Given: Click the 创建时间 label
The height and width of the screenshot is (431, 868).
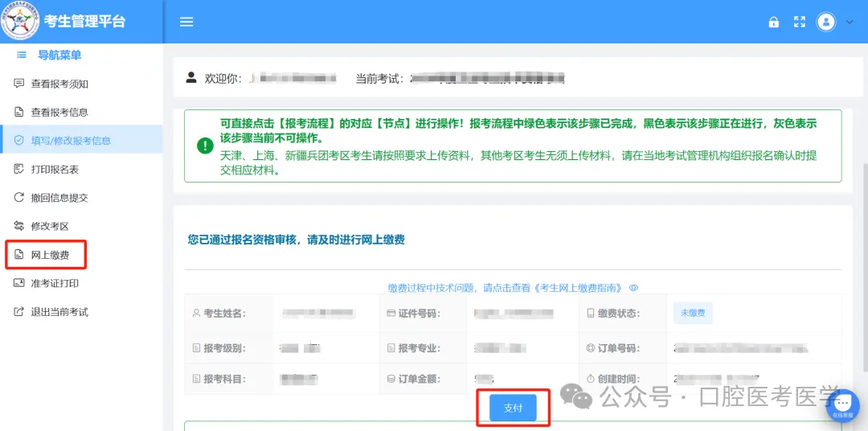Looking at the screenshot, I should (619, 380).
